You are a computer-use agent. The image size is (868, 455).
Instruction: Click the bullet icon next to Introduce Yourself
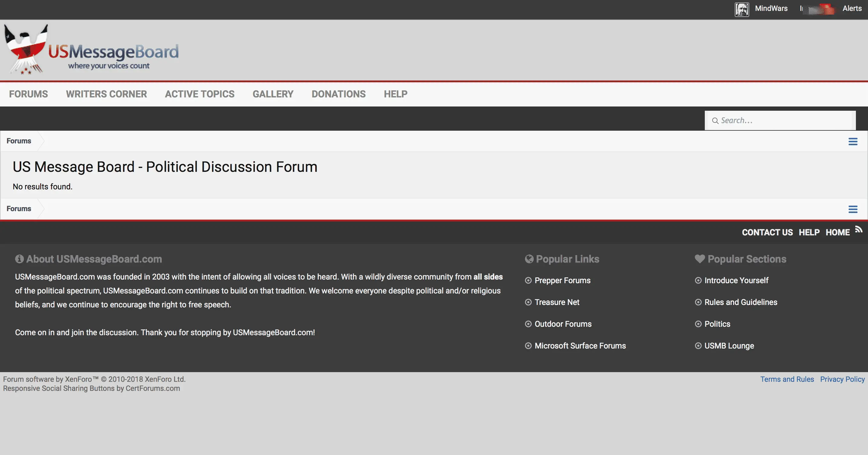click(698, 280)
